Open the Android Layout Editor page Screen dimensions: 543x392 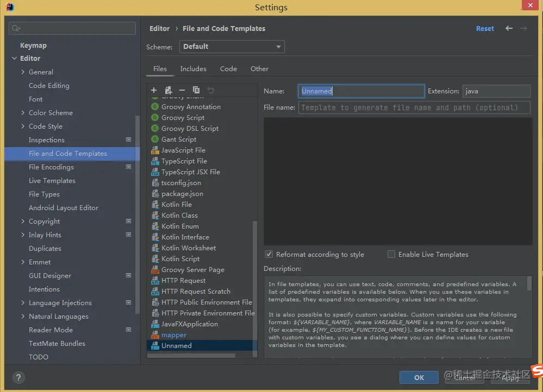click(64, 207)
